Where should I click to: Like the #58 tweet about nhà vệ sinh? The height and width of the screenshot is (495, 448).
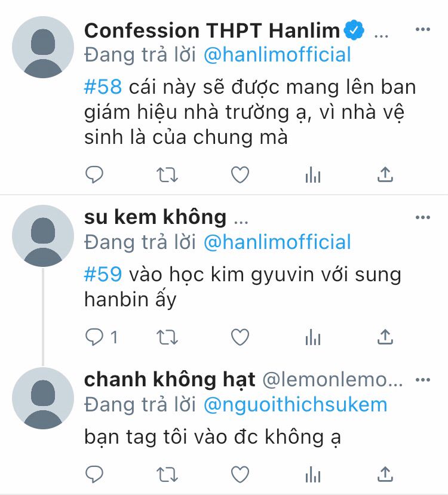(x=240, y=174)
